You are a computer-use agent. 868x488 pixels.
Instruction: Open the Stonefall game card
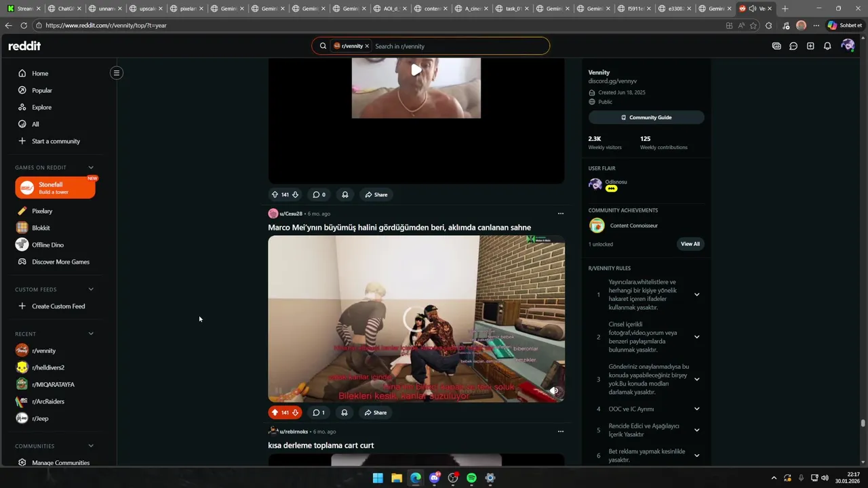click(x=55, y=188)
